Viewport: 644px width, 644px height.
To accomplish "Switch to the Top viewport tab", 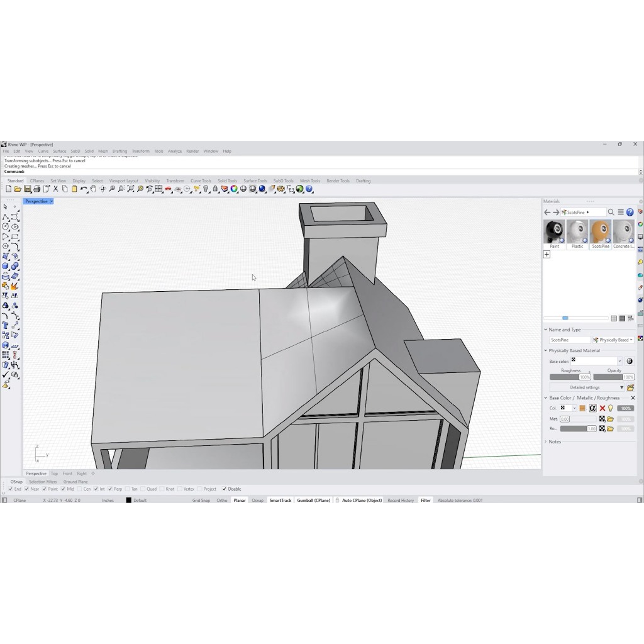I will tap(54, 474).
